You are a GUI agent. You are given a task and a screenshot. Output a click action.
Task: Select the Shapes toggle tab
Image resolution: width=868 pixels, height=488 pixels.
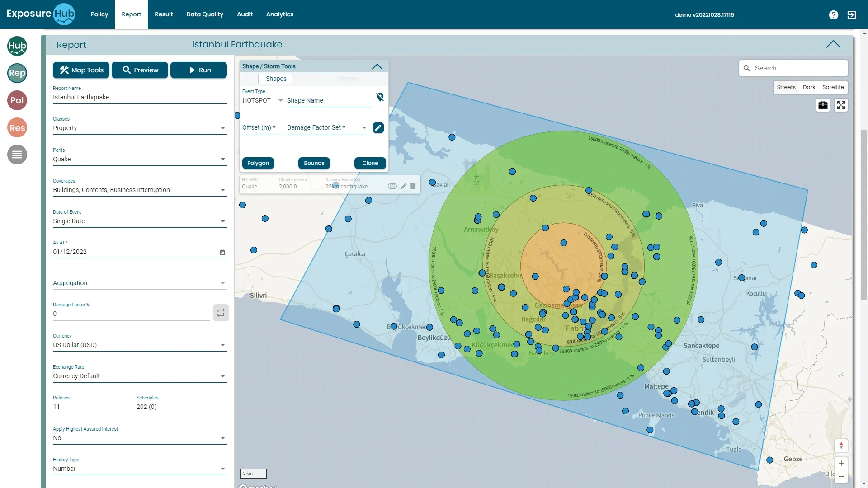276,79
